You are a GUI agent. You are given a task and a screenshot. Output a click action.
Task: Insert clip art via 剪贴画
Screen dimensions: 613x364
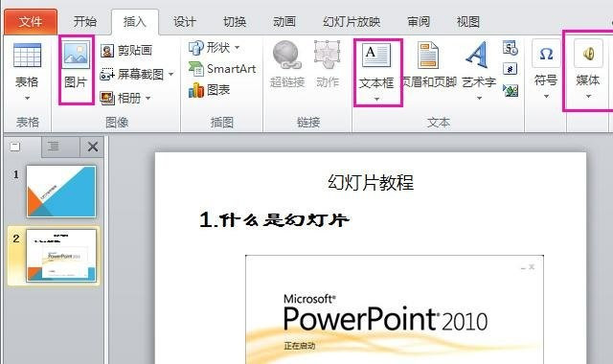tap(126, 50)
